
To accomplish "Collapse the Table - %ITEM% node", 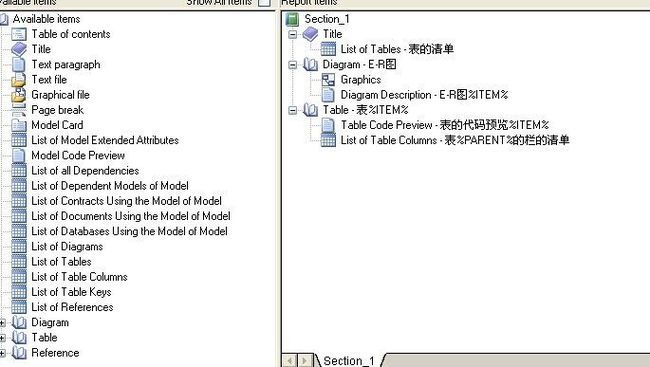I will tap(293, 110).
